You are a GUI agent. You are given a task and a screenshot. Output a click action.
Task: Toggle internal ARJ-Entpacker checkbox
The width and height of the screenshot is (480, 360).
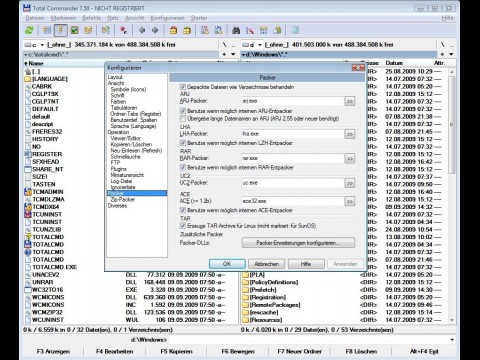click(x=183, y=111)
